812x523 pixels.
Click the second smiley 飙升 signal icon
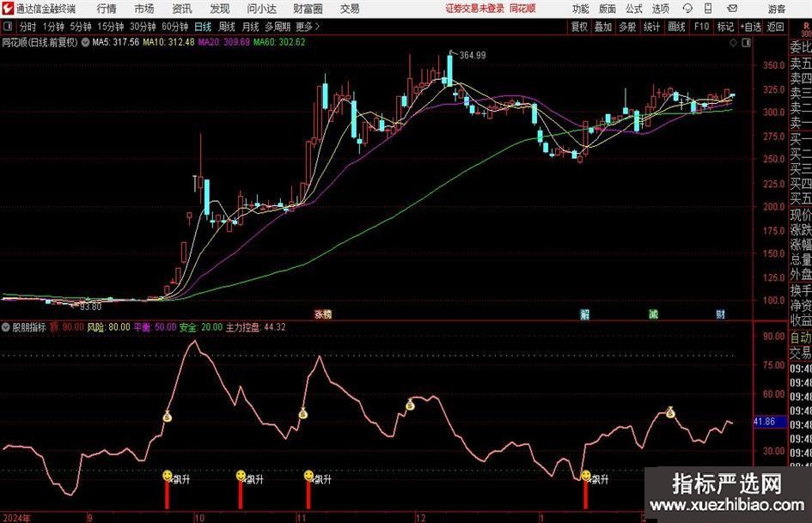241,475
